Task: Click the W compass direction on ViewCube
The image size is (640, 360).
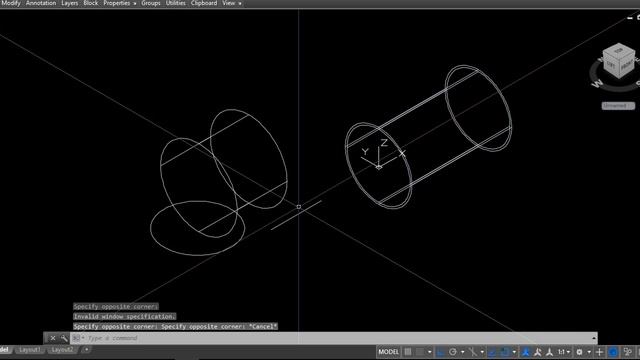Action: coord(597,84)
